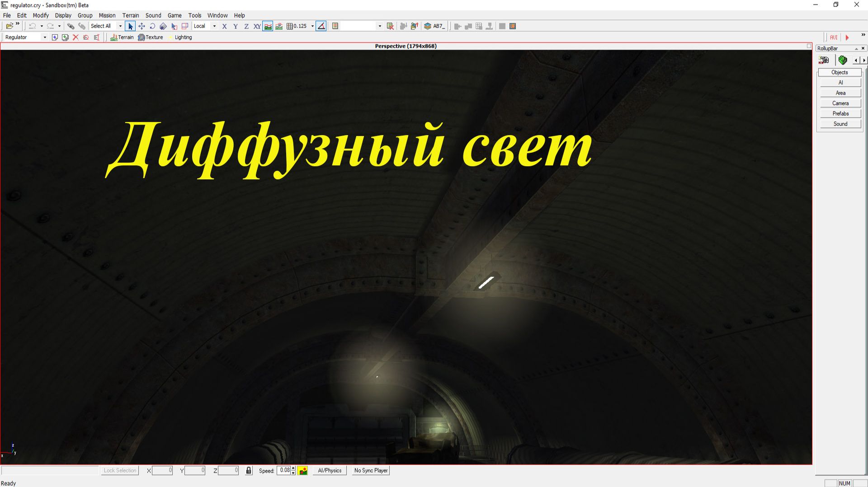Open the Terrain menu
Image resolution: width=868 pixels, height=487 pixels.
tap(131, 15)
